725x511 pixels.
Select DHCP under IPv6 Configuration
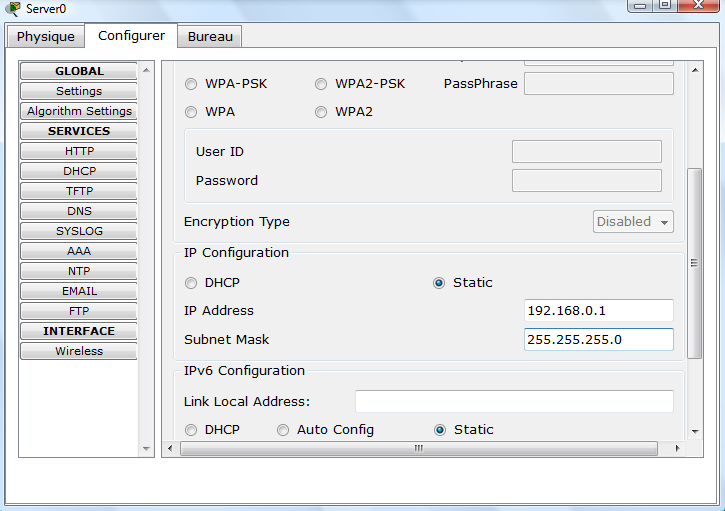191,430
